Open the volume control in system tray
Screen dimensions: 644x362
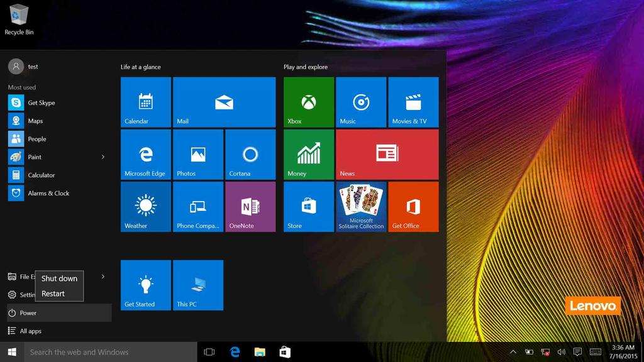(562, 352)
